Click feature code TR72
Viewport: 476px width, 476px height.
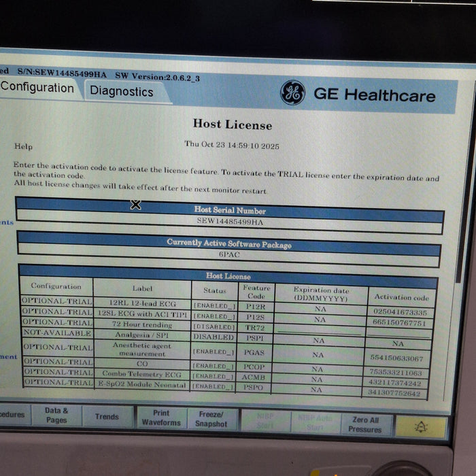point(255,328)
